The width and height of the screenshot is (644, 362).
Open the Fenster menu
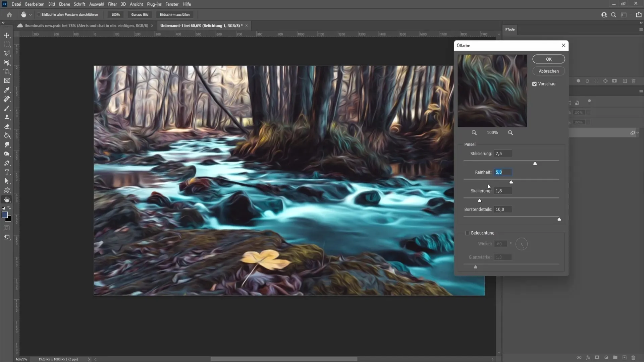tap(172, 4)
